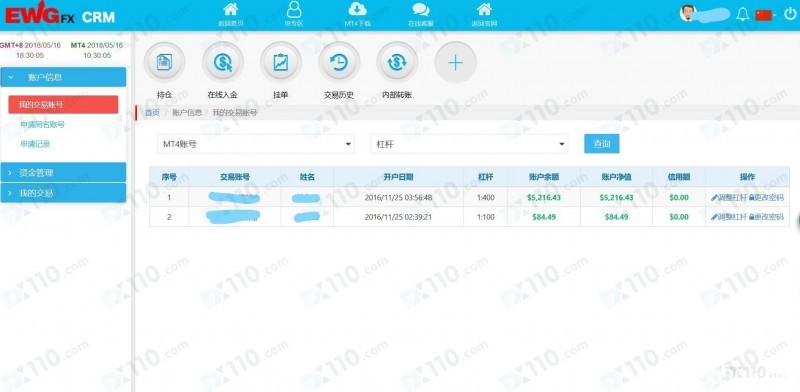Open the 在线入金 online deposit icon
This screenshot has width=800, height=392.
click(x=222, y=63)
